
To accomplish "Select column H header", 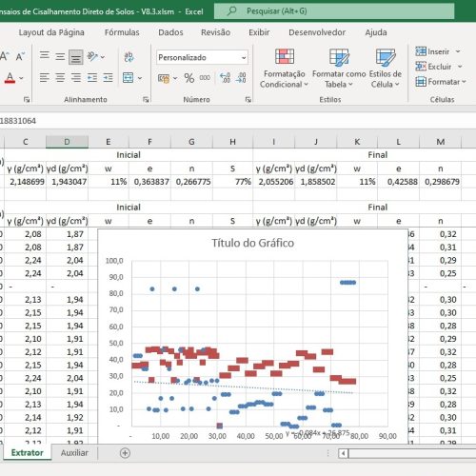I will (232, 142).
